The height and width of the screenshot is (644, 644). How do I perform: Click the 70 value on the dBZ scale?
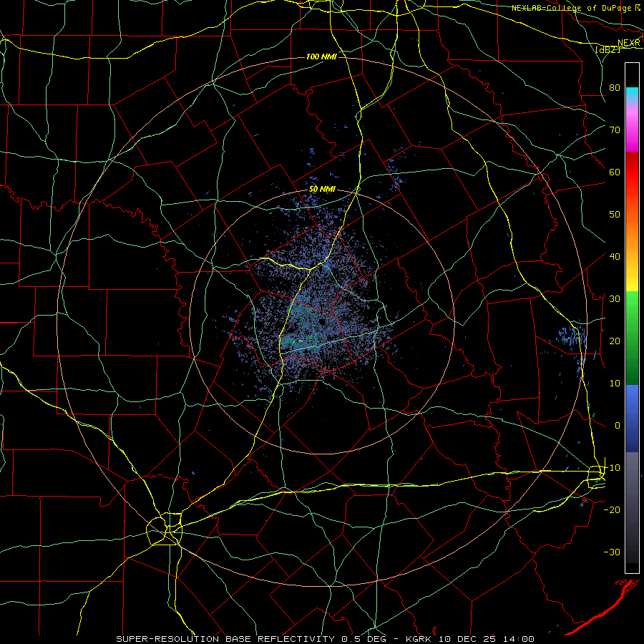(615, 130)
